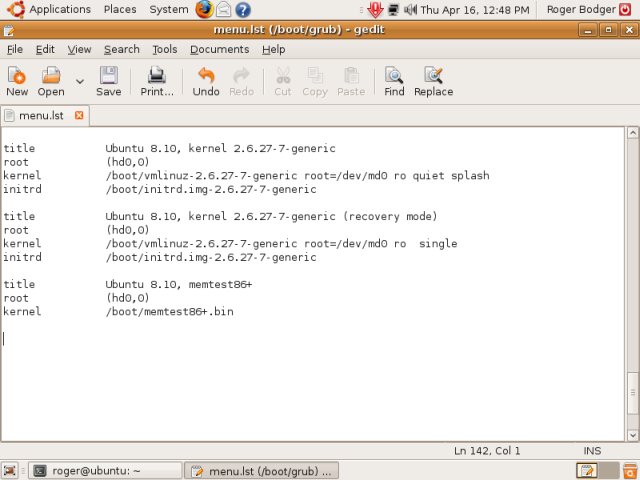The image size is (640, 480).
Task: Open the Edit menu
Action: pos(45,49)
